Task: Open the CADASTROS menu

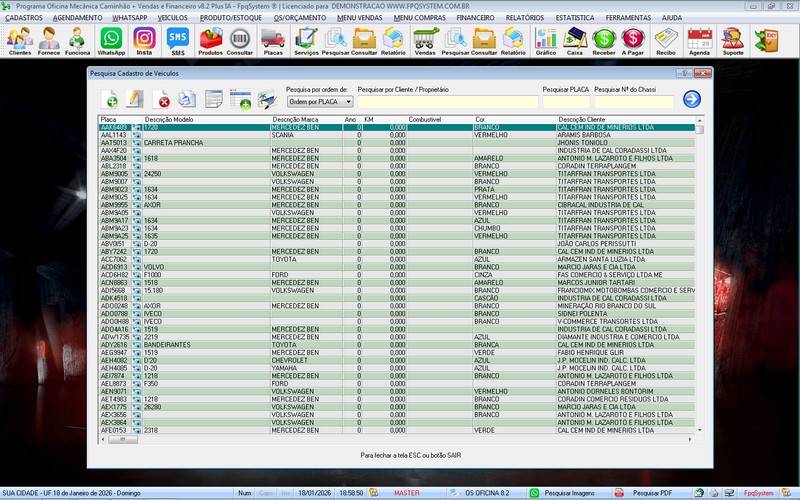Action: (23, 18)
